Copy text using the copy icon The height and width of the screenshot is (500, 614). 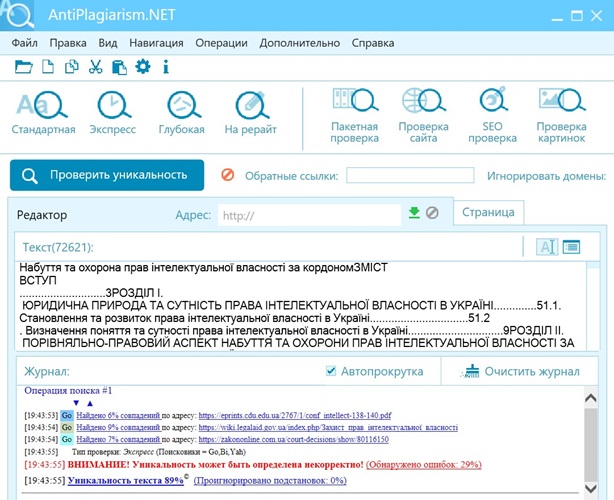click(x=72, y=67)
